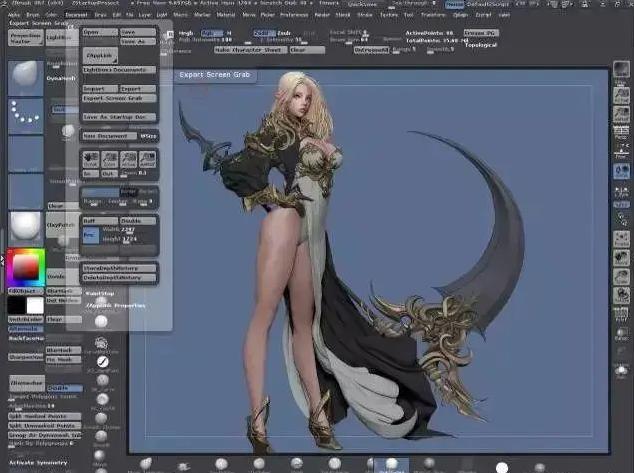Enable the Zadd mode
The height and width of the screenshot is (473, 634).
click(264, 33)
